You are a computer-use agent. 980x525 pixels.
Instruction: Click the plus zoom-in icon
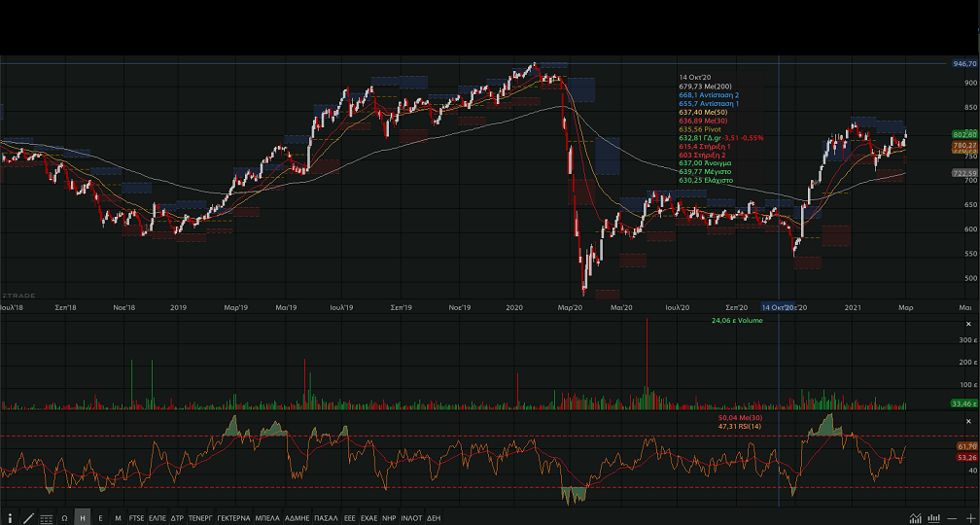click(x=969, y=518)
